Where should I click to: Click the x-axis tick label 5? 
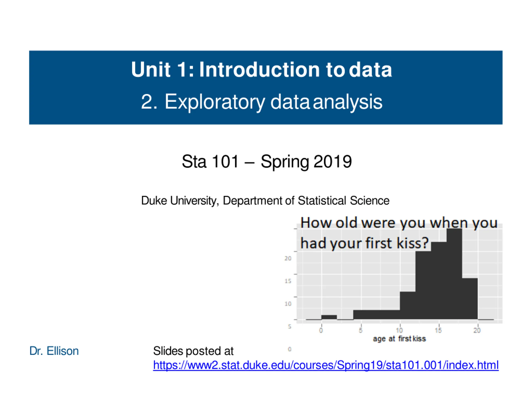[x=361, y=330]
